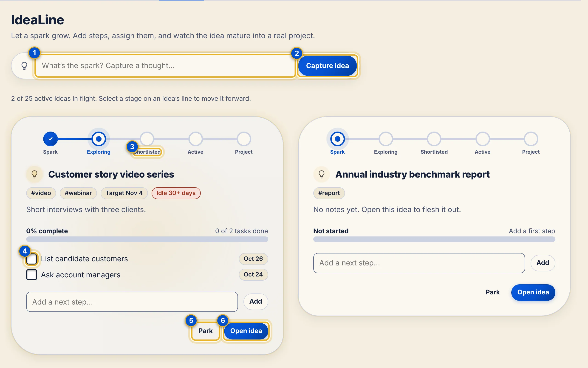Move Annual industry benchmark report to Project

(531, 139)
